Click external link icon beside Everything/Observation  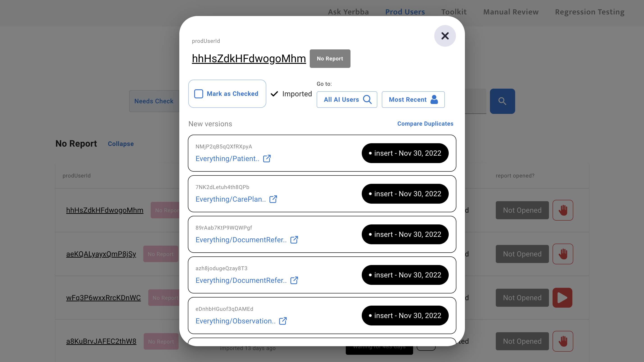coord(283,321)
